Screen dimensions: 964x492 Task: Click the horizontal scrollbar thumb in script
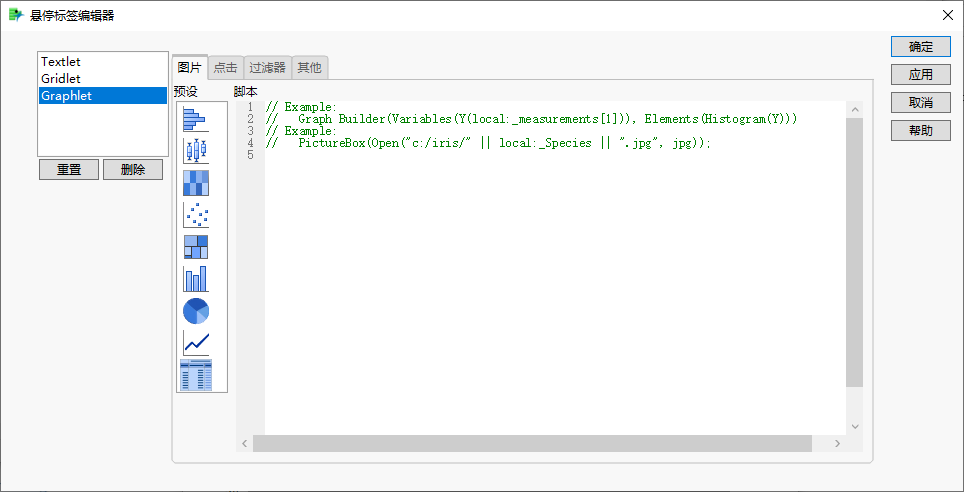(532, 443)
